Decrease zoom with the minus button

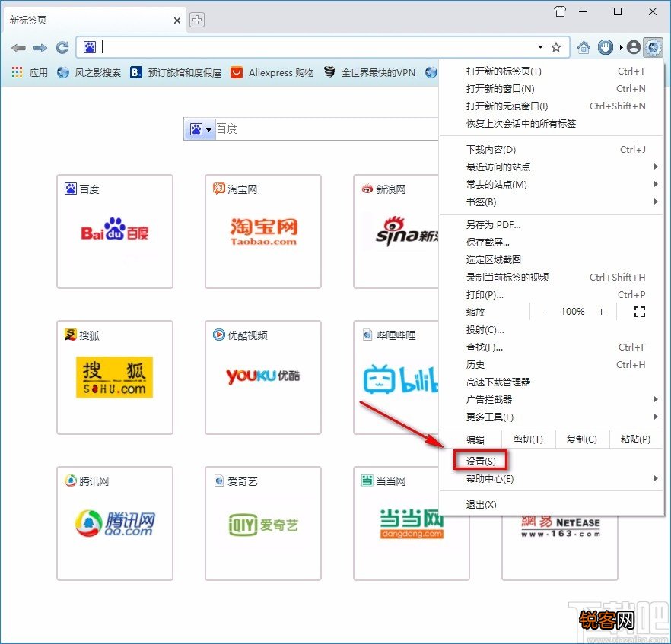point(544,312)
